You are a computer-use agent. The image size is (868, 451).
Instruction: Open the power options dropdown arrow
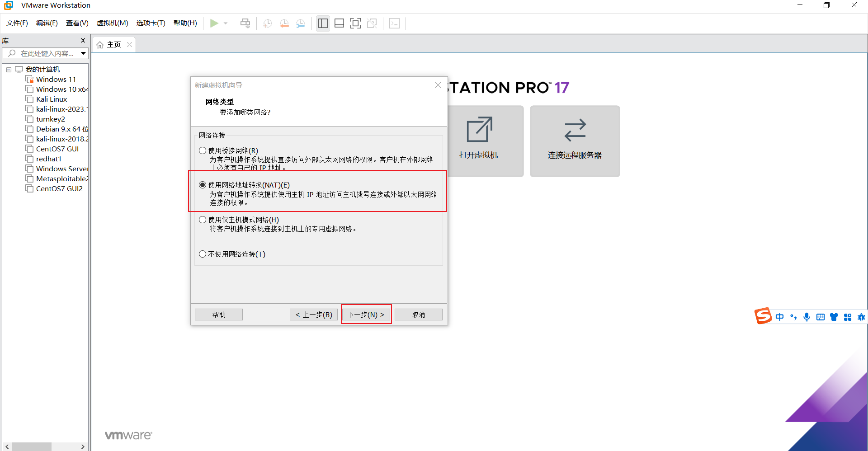[x=226, y=23]
